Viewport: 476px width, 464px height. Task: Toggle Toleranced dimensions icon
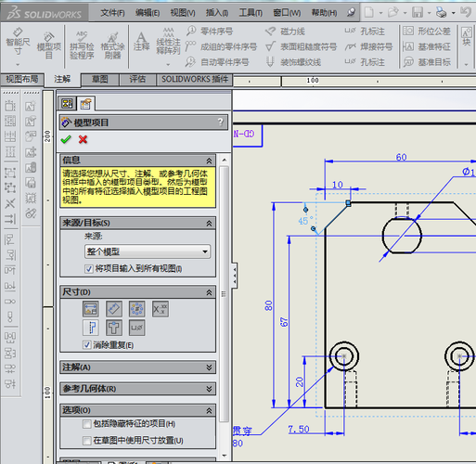click(x=161, y=309)
